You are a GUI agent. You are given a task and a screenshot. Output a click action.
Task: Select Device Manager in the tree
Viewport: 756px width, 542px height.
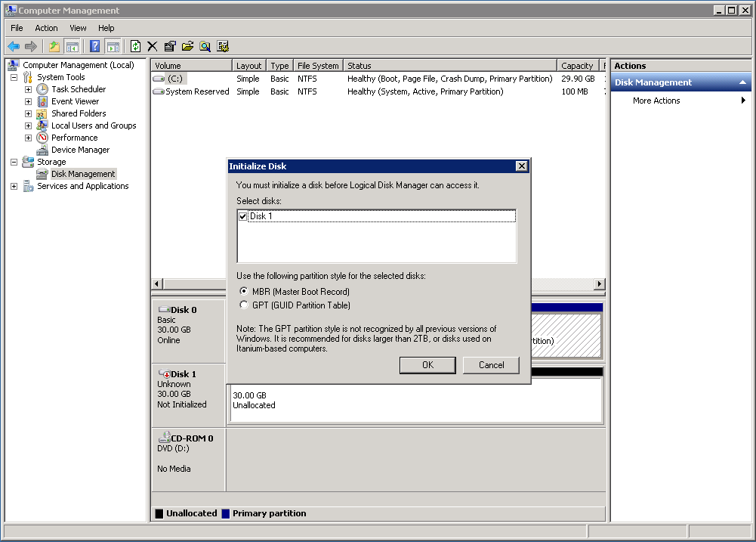point(81,150)
